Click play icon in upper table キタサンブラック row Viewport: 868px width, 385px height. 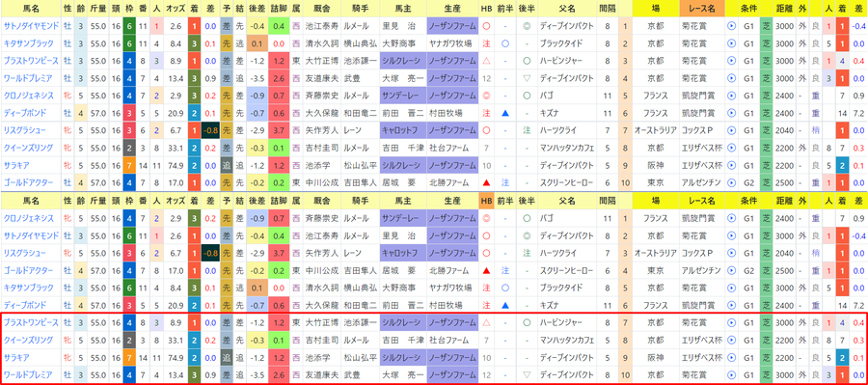coord(731,43)
